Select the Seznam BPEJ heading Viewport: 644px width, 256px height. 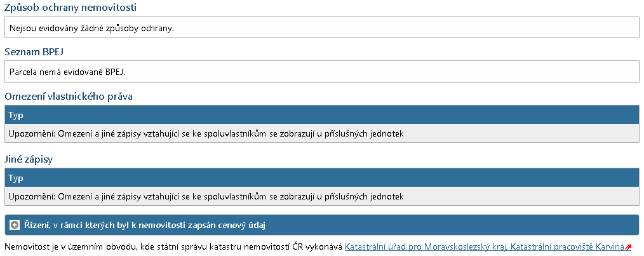point(34,52)
